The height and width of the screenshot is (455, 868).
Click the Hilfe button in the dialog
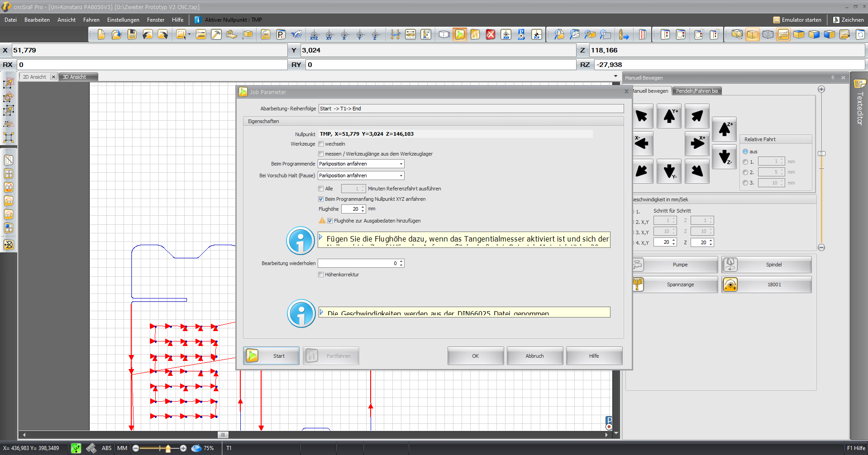coord(594,356)
